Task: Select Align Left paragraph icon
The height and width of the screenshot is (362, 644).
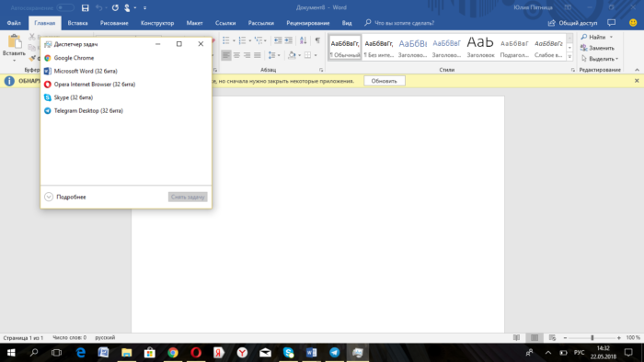Action: (x=226, y=55)
